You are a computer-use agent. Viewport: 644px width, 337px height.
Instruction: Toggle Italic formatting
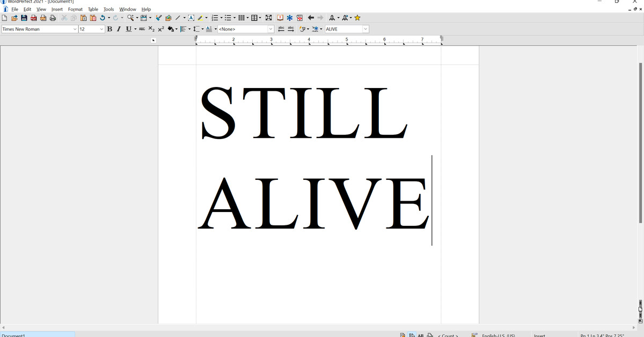click(x=119, y=29)
